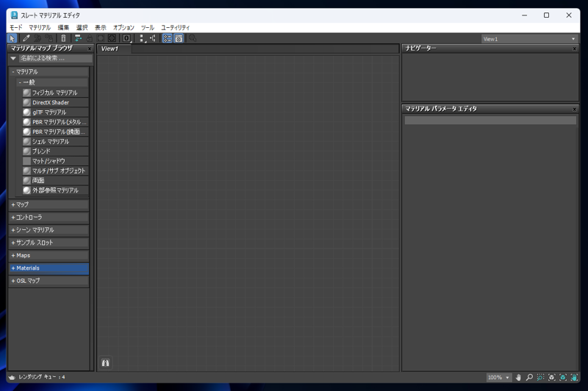Select 外部参照マテリアル entry
This screenshot has width=588, height=391.
55,190
